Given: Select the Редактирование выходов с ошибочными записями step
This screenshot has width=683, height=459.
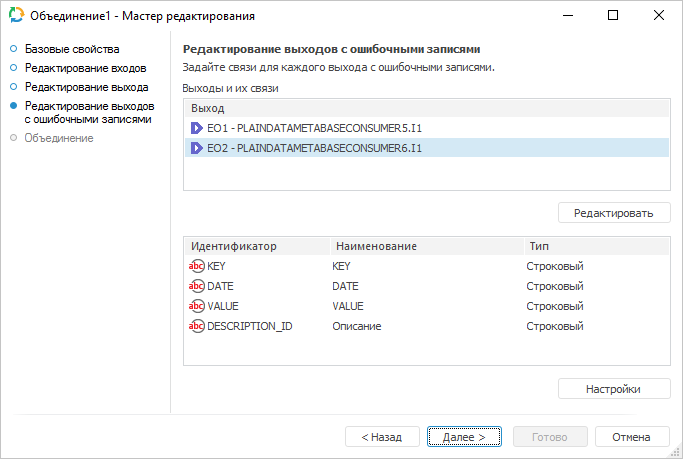Looking at the screenshot, I should pyautogui.click(x=89, y=112).
